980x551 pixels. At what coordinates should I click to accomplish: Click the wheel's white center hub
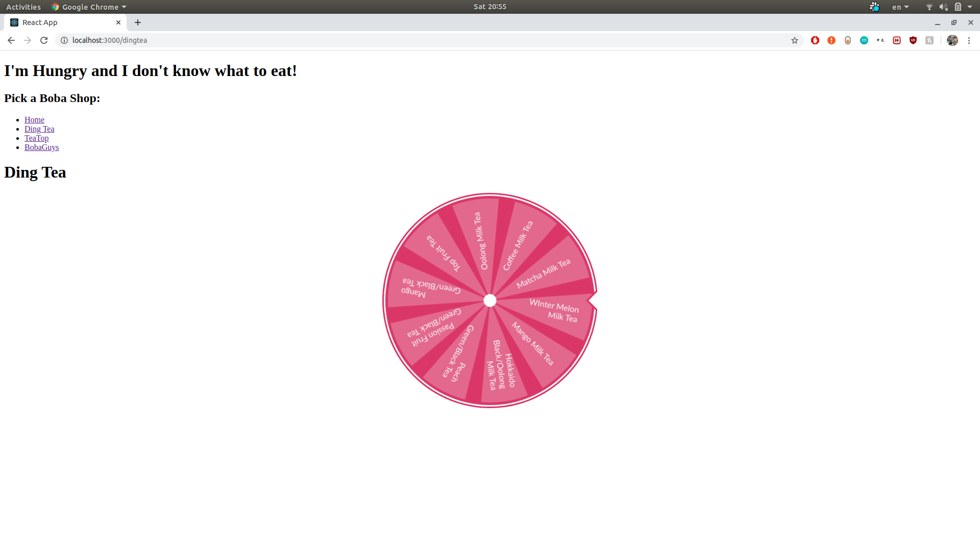point(489,300)
